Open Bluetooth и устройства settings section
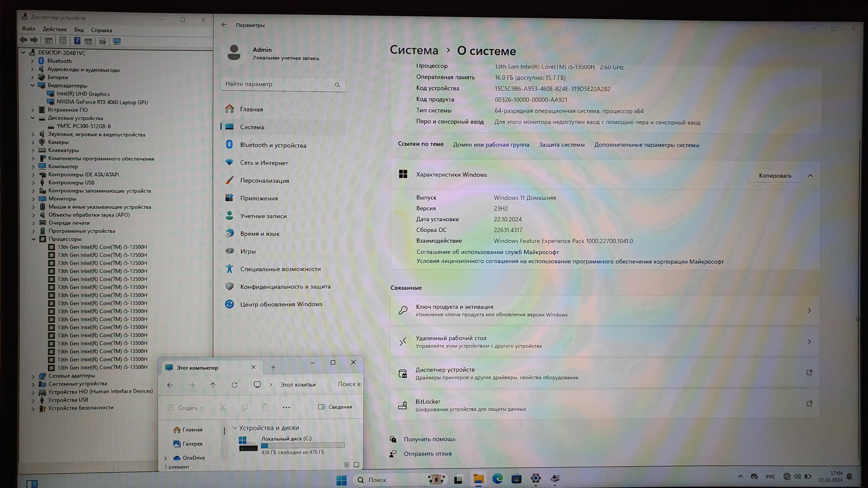 click(x=273, y=145)
